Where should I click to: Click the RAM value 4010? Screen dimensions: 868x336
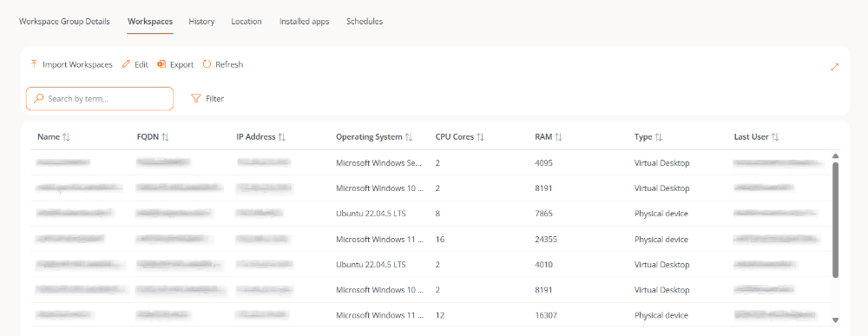point(543,265)
